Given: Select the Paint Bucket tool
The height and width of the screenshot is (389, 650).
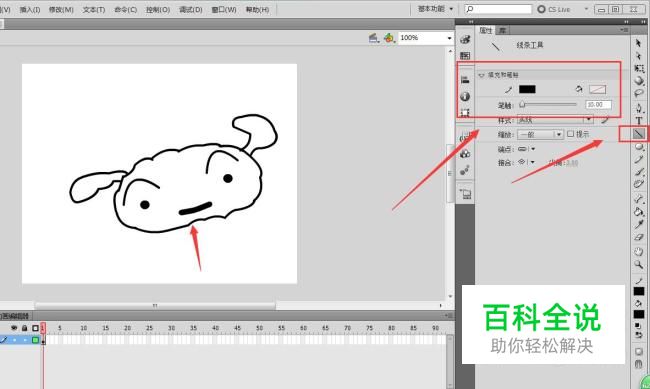Looking at the screenshot, I should [639, 212].
